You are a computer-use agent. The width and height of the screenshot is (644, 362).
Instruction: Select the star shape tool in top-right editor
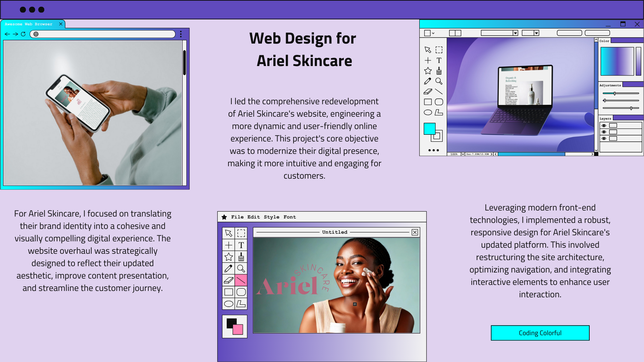click(428, 71)
